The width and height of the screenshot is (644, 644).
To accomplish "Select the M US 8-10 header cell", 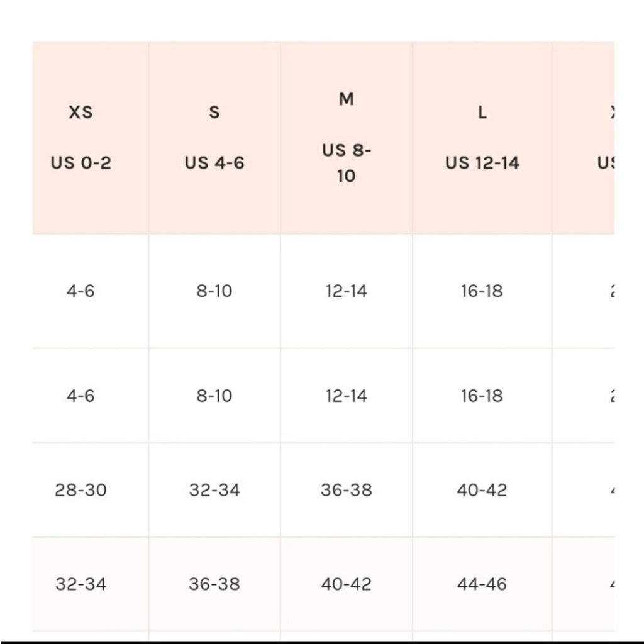I will [347, 138].
